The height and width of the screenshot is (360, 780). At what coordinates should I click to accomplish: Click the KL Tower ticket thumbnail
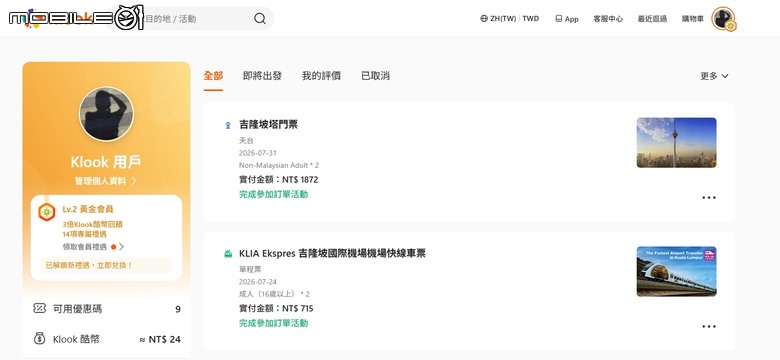677,143
